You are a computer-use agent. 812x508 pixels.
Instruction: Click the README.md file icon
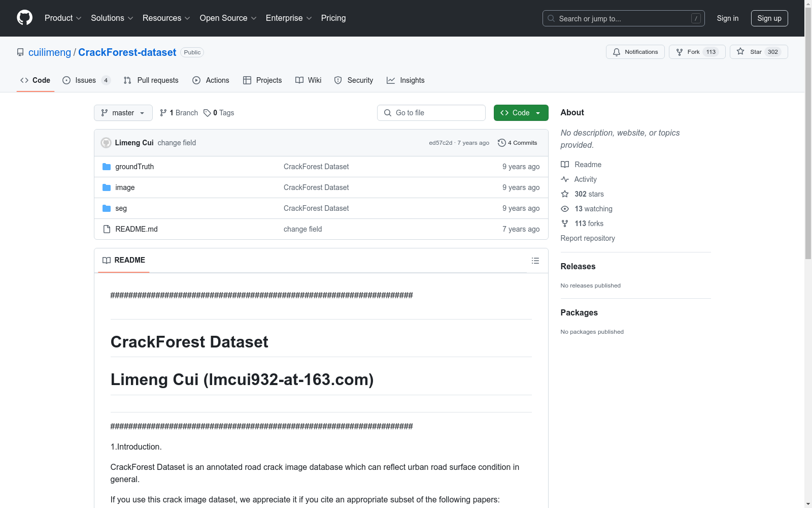tap(107, 229)
